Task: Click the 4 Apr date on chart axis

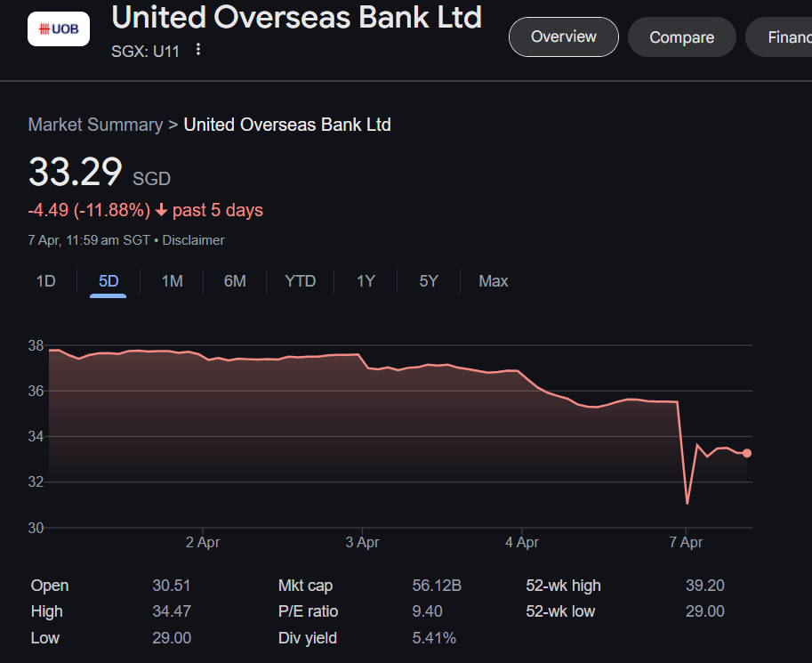Action: click(x=521, y=542)
